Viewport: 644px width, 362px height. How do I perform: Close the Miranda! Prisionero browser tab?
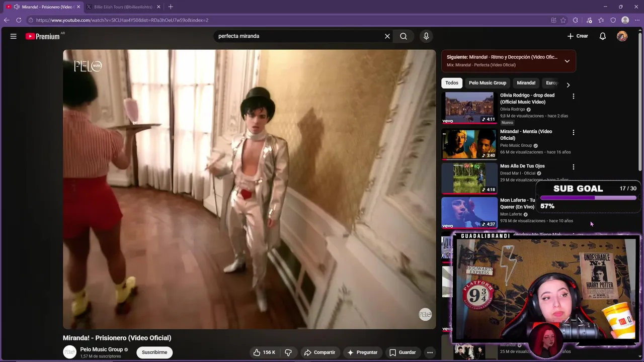(x=78, y=7)
